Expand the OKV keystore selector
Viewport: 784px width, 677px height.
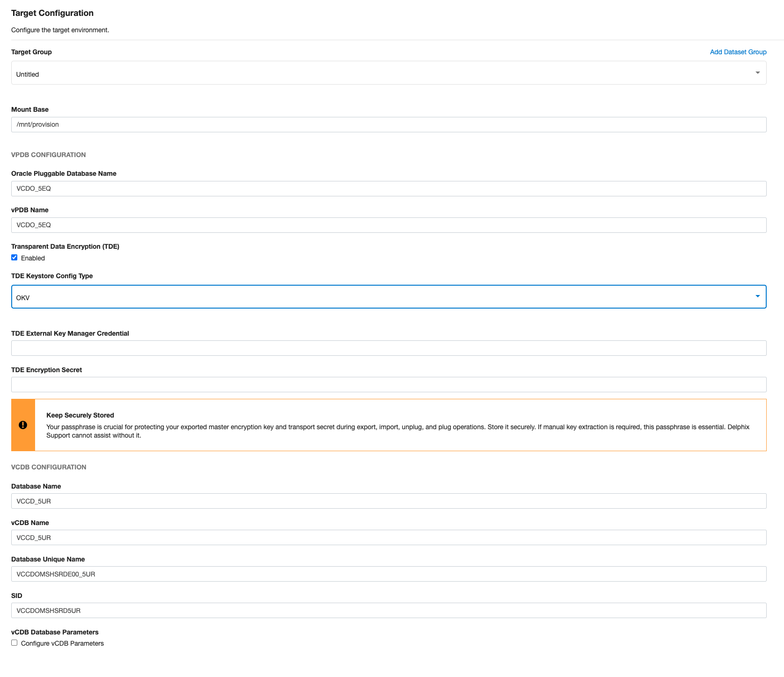[x=757, y=296]
